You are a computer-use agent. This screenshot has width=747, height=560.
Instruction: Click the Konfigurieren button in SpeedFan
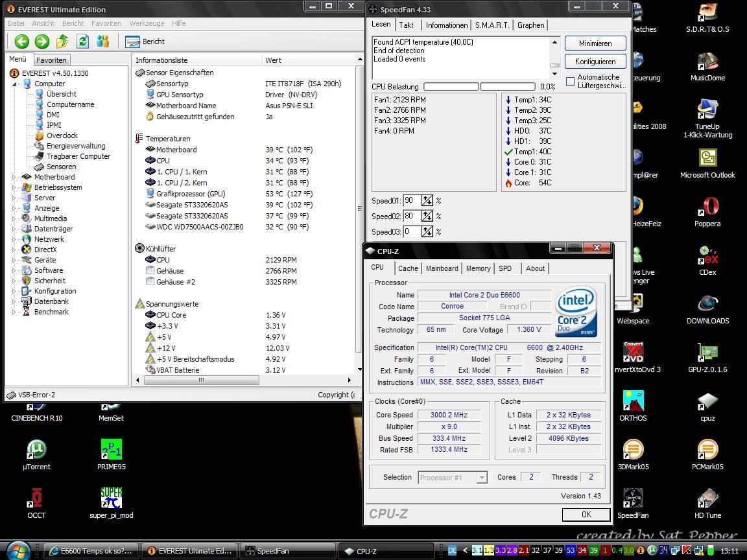pyautogui.click(x=595, y=62)
